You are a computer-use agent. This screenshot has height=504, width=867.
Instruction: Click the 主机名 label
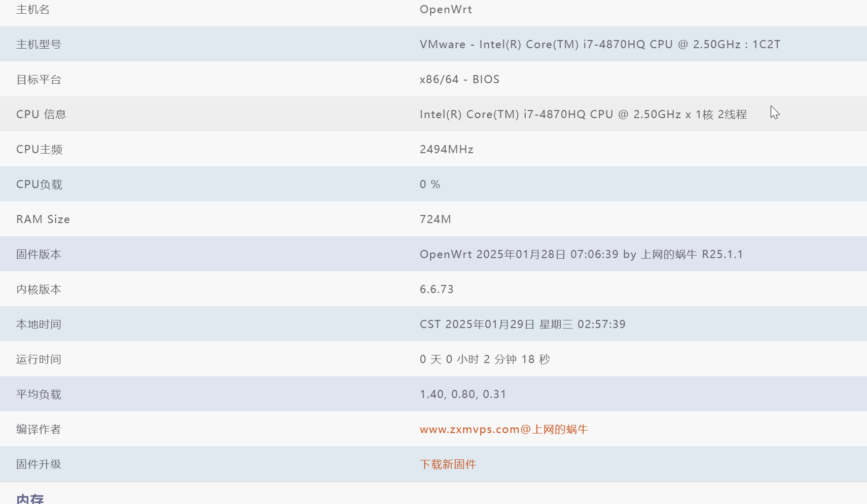(x=33, y=10)
